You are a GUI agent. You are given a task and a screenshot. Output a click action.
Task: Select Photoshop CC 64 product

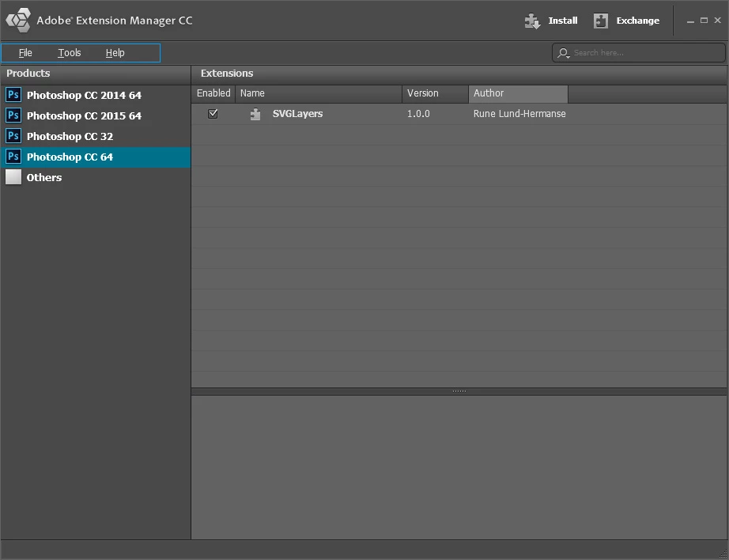pos(96,157)
